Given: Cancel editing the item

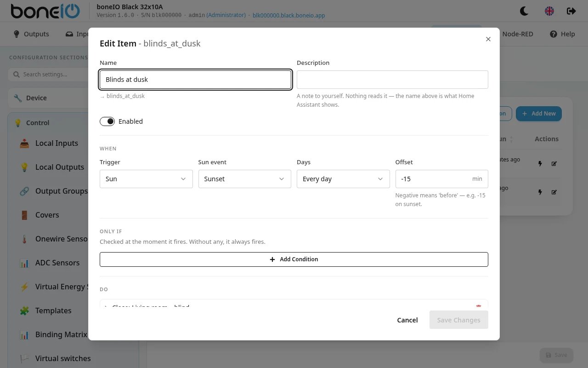Looking at the screenshot, I should coord(407,320).
